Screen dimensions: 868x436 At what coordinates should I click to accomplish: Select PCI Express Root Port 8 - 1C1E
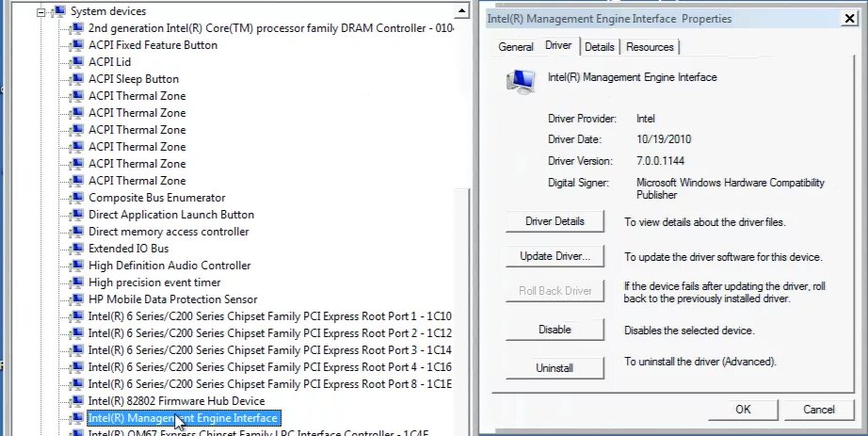[270, 384]
